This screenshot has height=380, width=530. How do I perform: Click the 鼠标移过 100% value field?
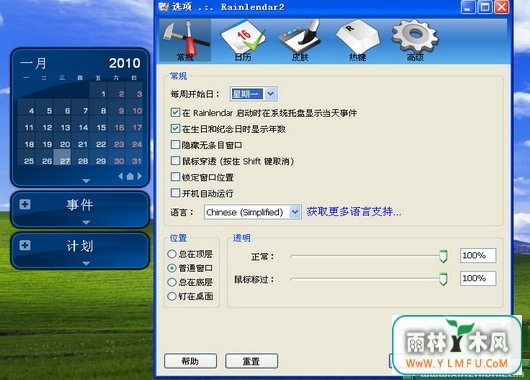478,278
